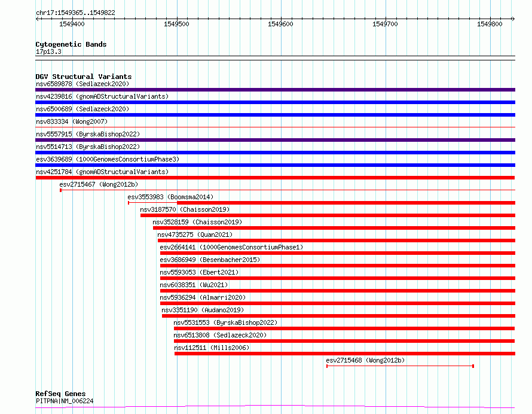Select the nsv5593053 (Ebert2021) label
The image size is (532, 414).
tap(199, 272)
